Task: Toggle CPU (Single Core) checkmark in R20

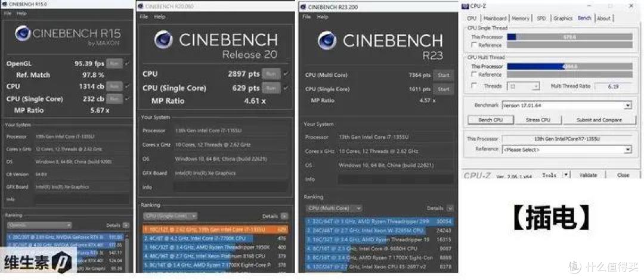Action: (x=286, y=88)
